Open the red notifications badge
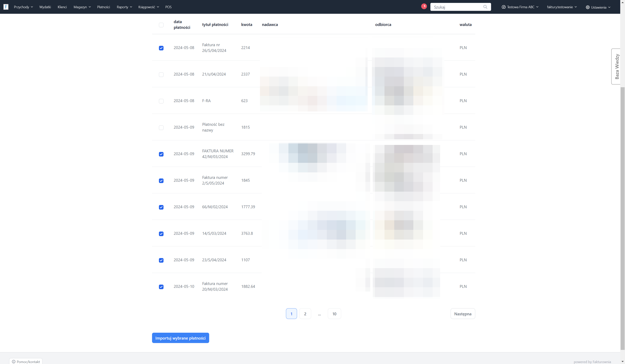 pos(424,6)
